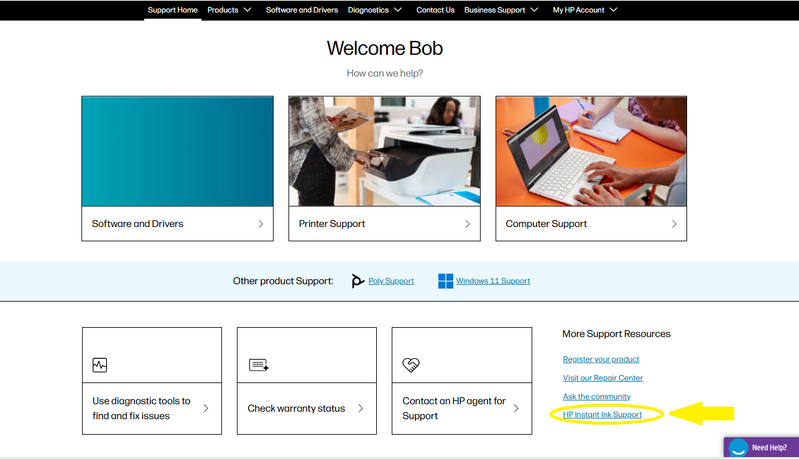Open the My HP Account menu
Viewport: 799px width, 459px height.
pos(578,10)
